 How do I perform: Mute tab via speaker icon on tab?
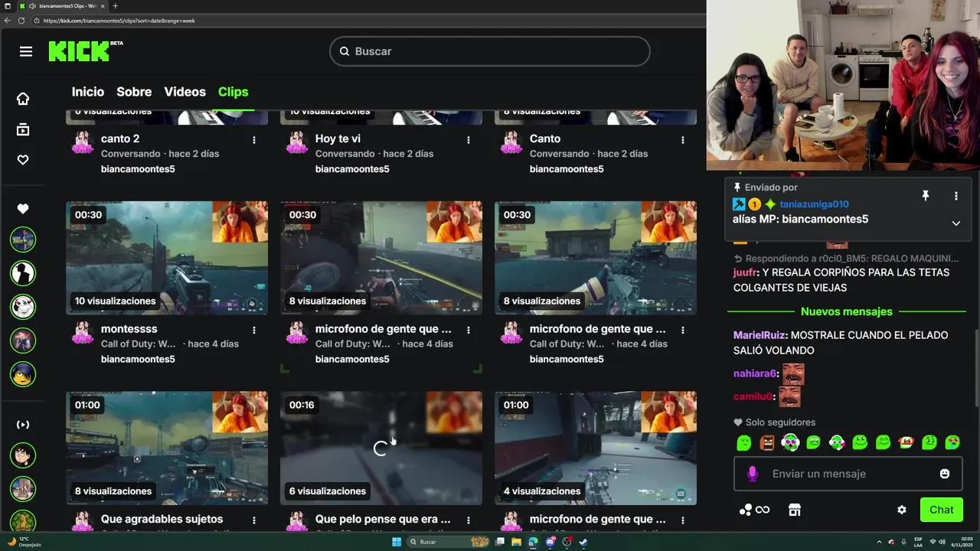[32, 6]
